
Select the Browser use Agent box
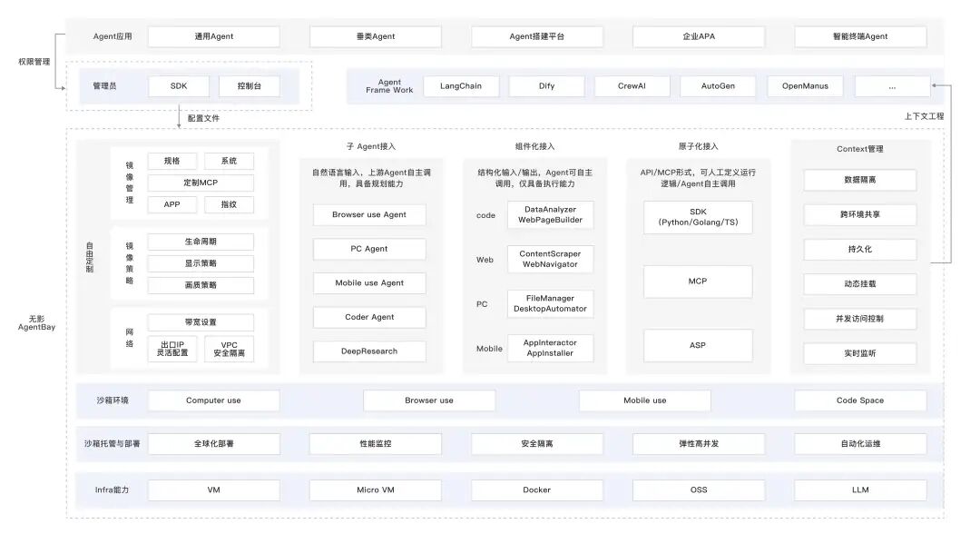point(369,214)
